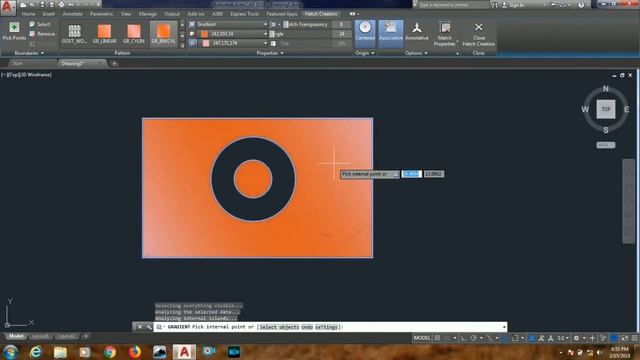
Task: Launch Internet Explorer from taskbar
Action: pyautogui.click(x=36, y=352)
